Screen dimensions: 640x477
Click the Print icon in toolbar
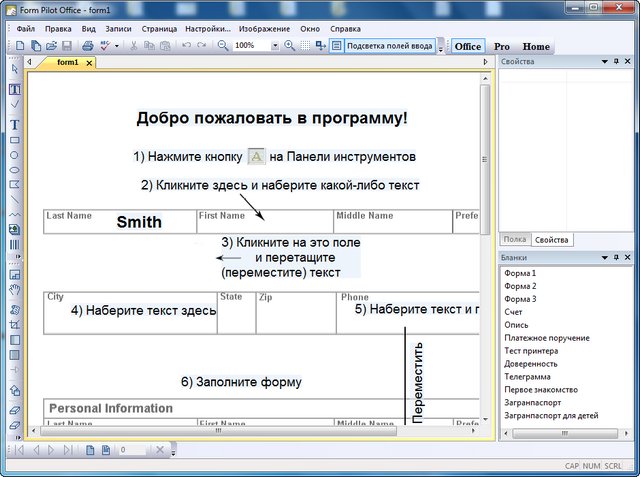(87, 46)
